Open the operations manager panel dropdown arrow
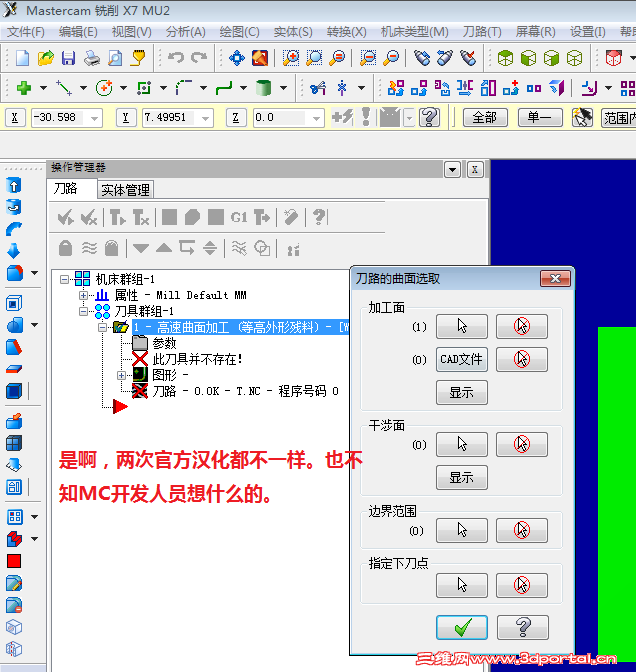The height and width of the screenshot is (672, 636). [x=453, y=170]
